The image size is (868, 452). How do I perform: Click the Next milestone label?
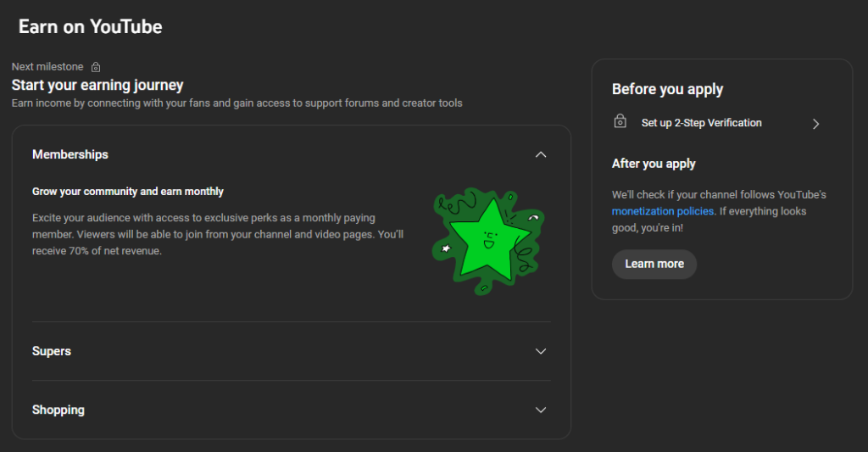point(47,67)
